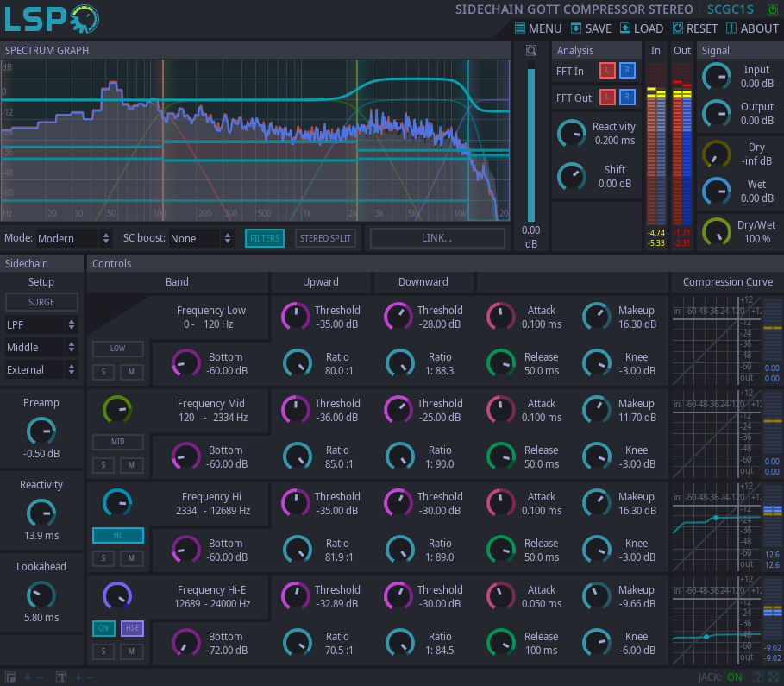Viewport: 784px width, 686px height.
Task: Click the minus next to the font scaling icon
Action: point(91,677)
